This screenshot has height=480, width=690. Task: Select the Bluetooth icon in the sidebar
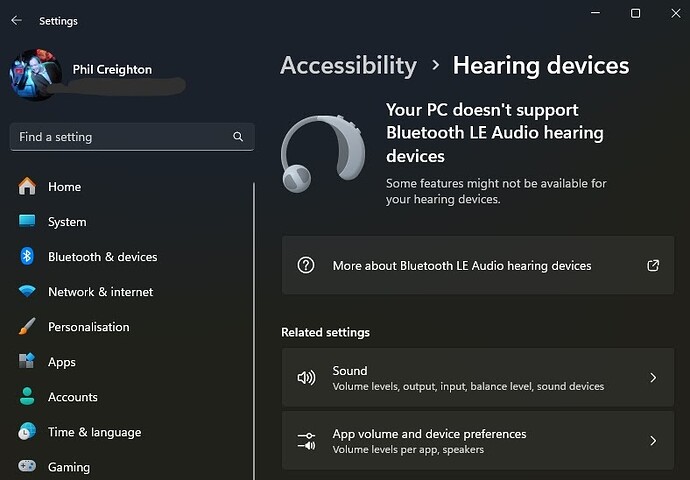(27, 256)
